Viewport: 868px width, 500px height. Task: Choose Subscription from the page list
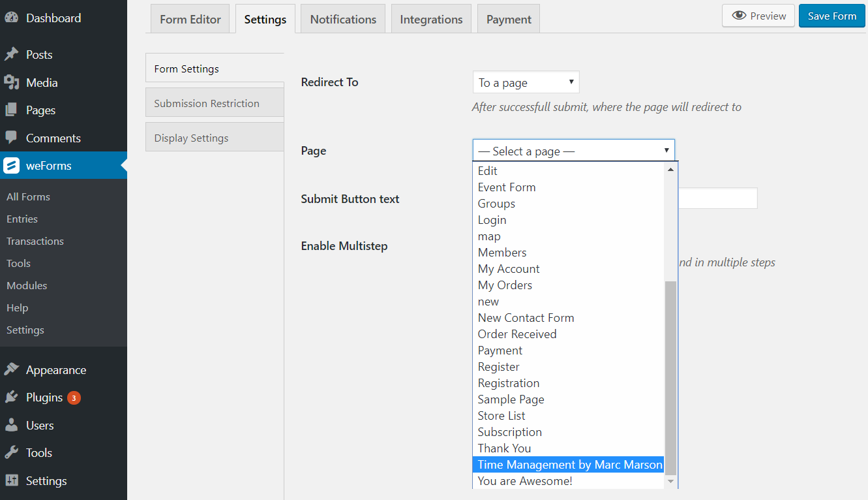click(567, 432)
